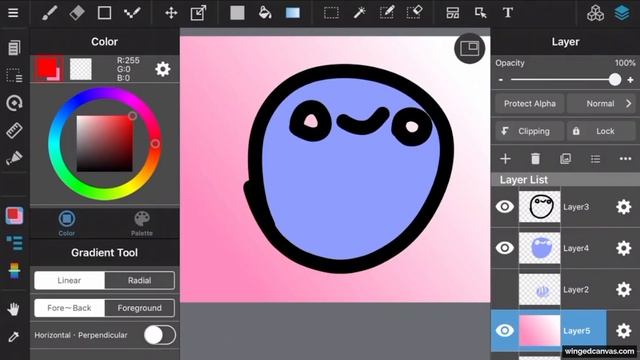The height and width of the screenshot is (360, 640).
Task: Select the Layer2 thumbnail
Action: coord(539,289)
